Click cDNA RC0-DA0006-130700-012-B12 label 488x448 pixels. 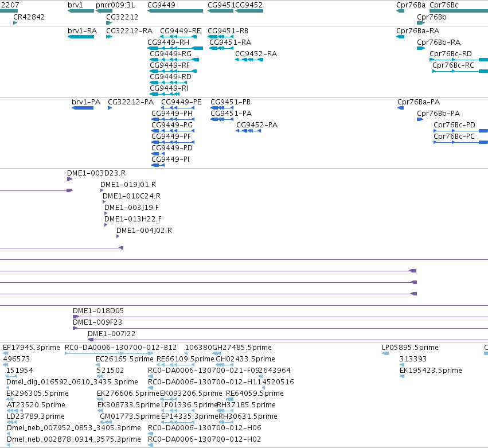click(121, 348)
